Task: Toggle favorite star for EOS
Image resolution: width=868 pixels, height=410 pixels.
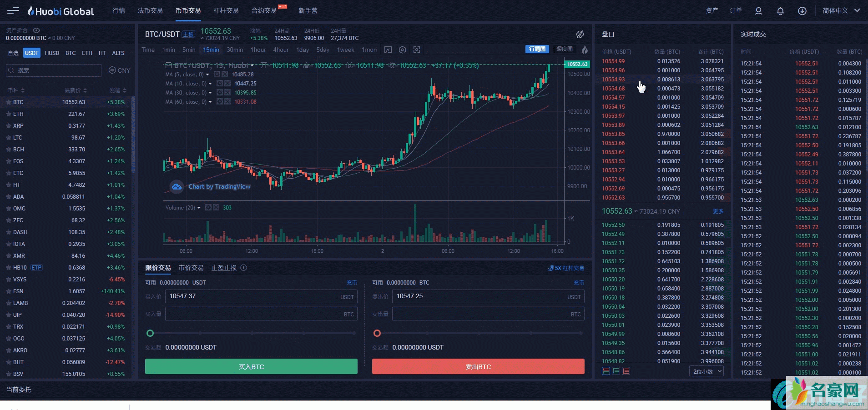Action: [x=9, y=161]
